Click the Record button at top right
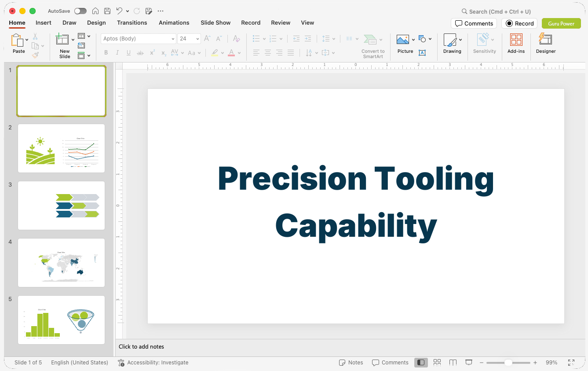 [x=519, y=23]
